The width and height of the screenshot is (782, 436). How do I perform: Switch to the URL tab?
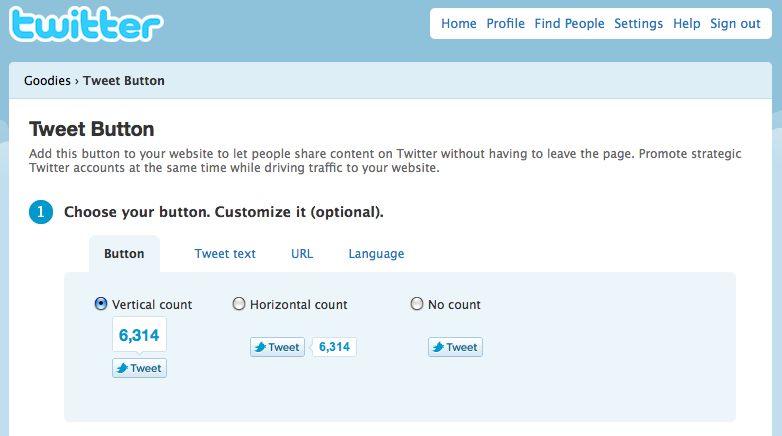[x=302, y=254]
